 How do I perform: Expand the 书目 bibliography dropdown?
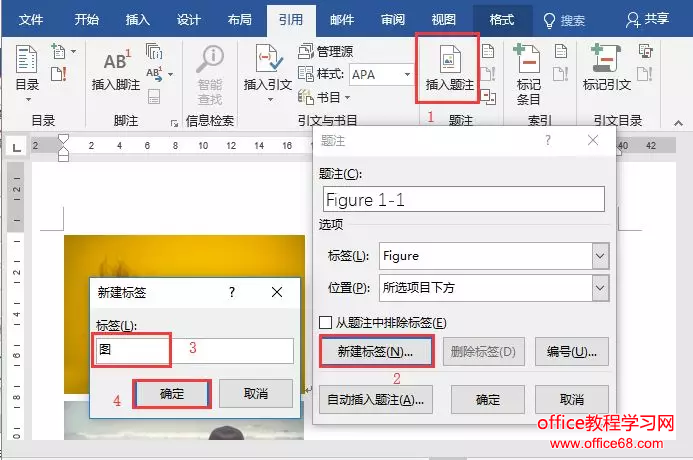[x=347, y=97]
